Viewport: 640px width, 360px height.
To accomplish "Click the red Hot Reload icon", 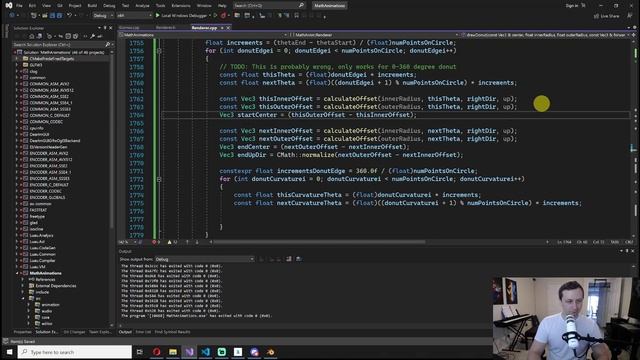I will tap(223, 16).
